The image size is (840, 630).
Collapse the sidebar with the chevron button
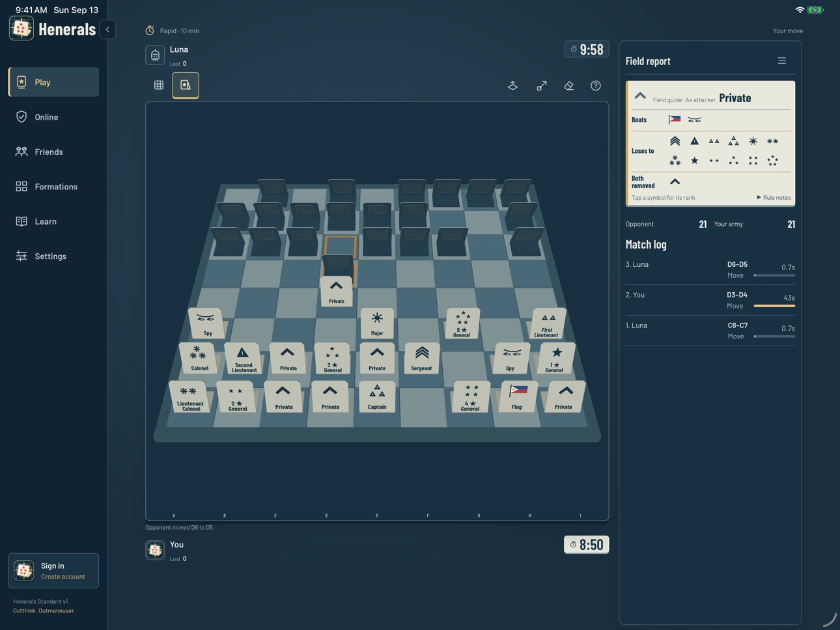pyautogui.click(x=107, y=29)
